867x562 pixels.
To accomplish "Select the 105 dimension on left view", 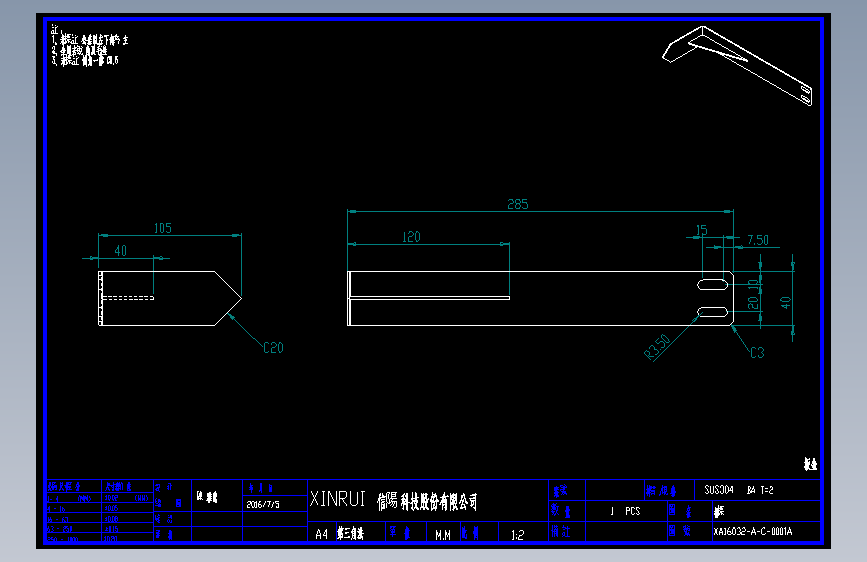I will click(x=163, y=228).
